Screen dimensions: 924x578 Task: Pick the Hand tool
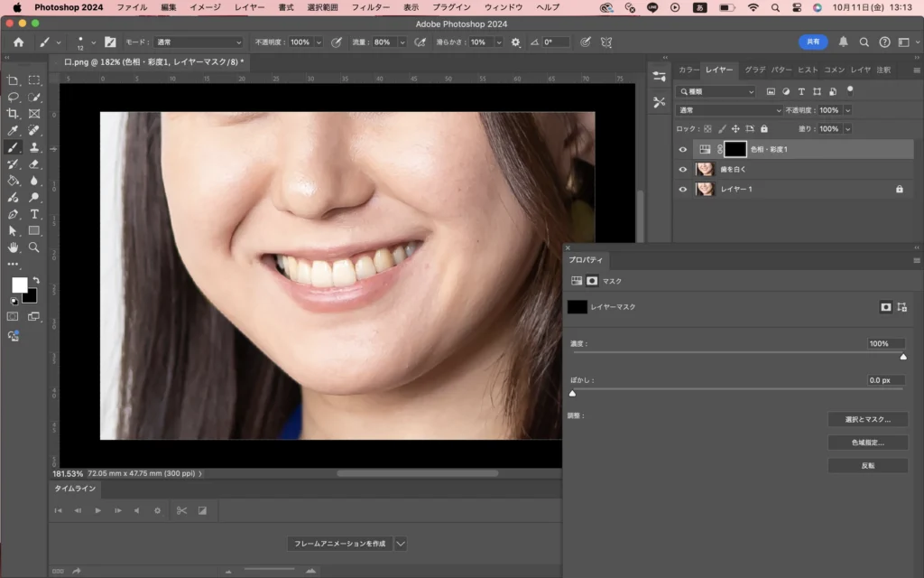pyautogui.click(x=14, y=247)
